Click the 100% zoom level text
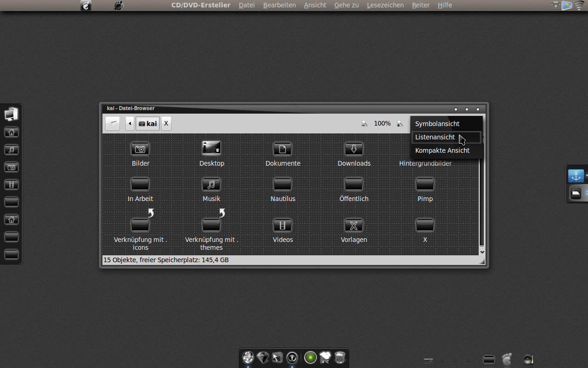 pyautogui.click(x=382, y=123)
